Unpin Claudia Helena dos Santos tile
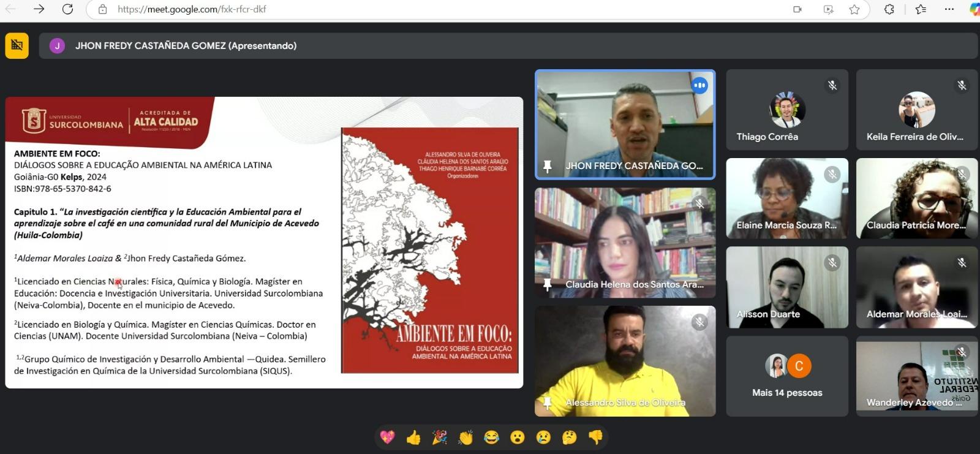Image resolution: width=980 pixels, height=454 pixels. pyautogui.click(x=548, y=284)
